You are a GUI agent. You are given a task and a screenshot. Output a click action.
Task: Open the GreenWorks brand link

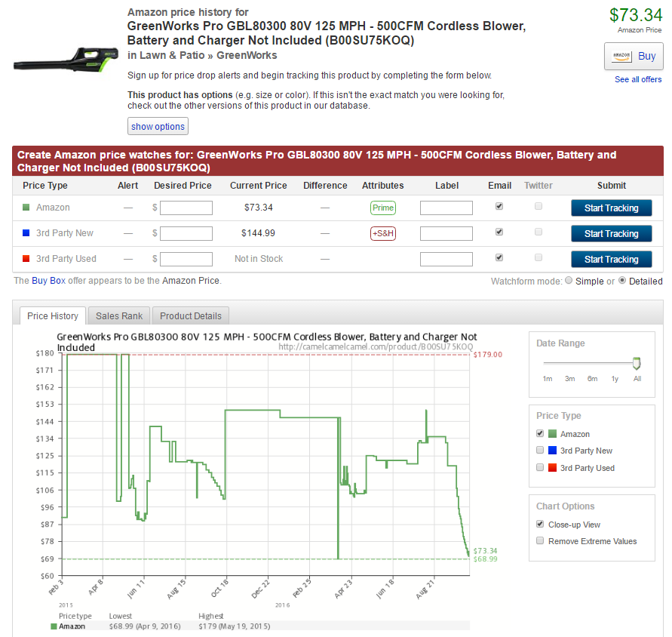(x=247, y=55)
